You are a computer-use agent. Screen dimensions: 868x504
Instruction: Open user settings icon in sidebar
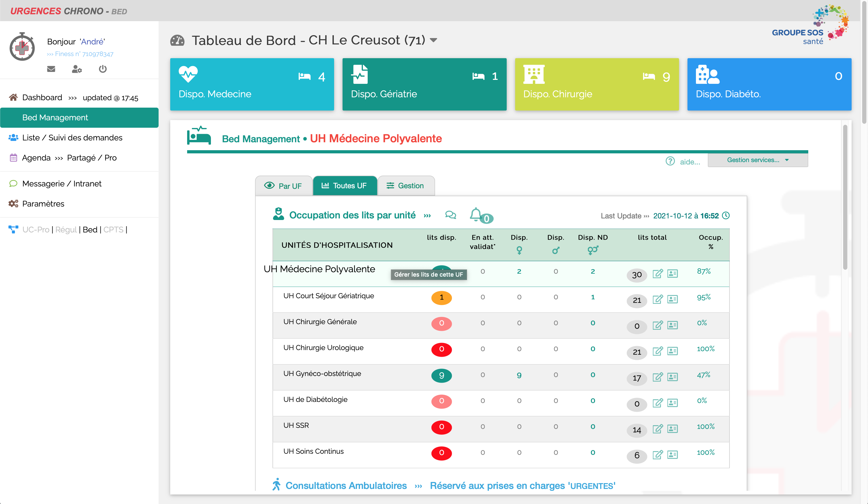point(76,69)
